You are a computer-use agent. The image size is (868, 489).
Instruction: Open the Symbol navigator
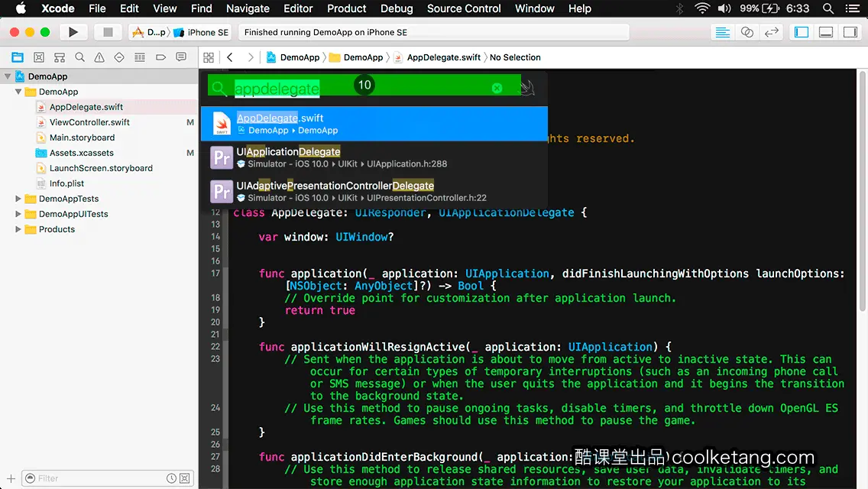pyautogui.click(x=60, y=57)
